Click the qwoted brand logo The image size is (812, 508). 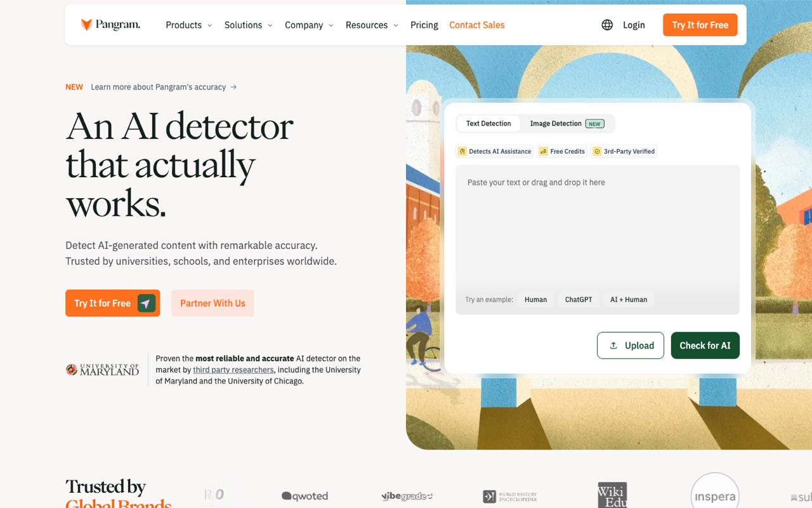(x=304, y=496)
